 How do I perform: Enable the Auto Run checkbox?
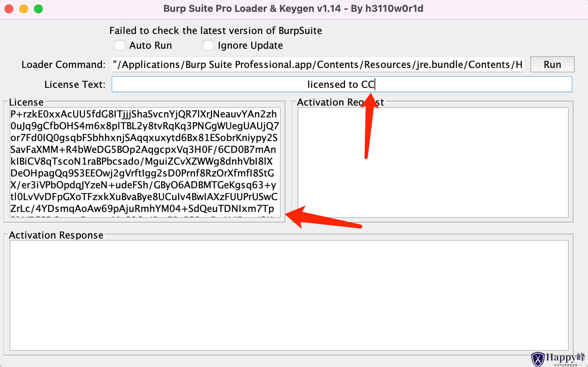pos(120,45)
